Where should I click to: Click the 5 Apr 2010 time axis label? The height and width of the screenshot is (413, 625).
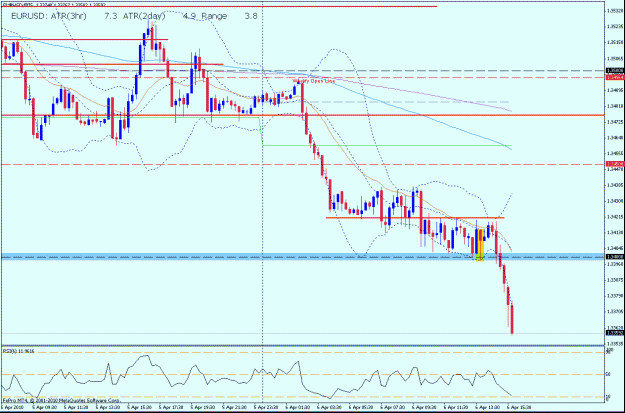(12, 408)
